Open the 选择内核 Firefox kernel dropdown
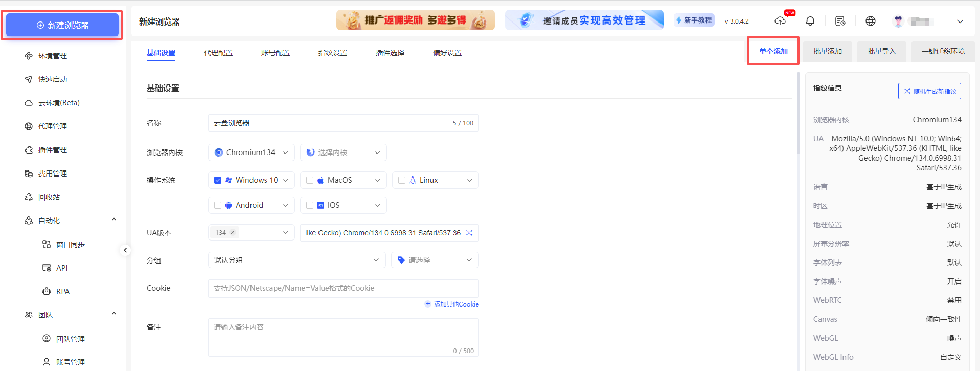The width and height of the screenshot is (980, 371). (344, 152)
